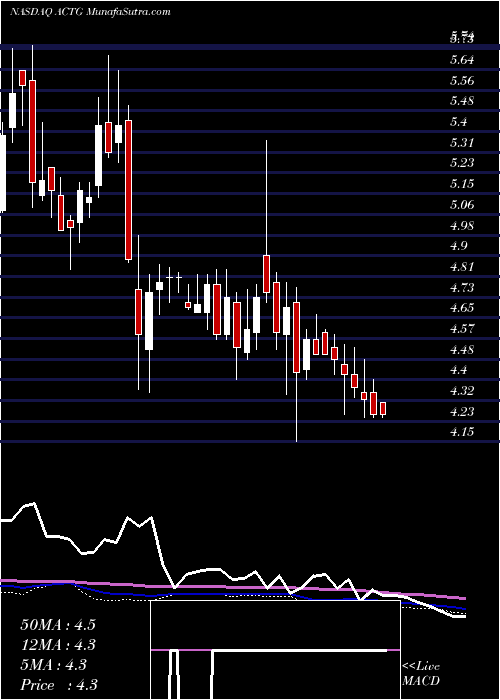Click the 4.23 price axis label

point(462,412)
